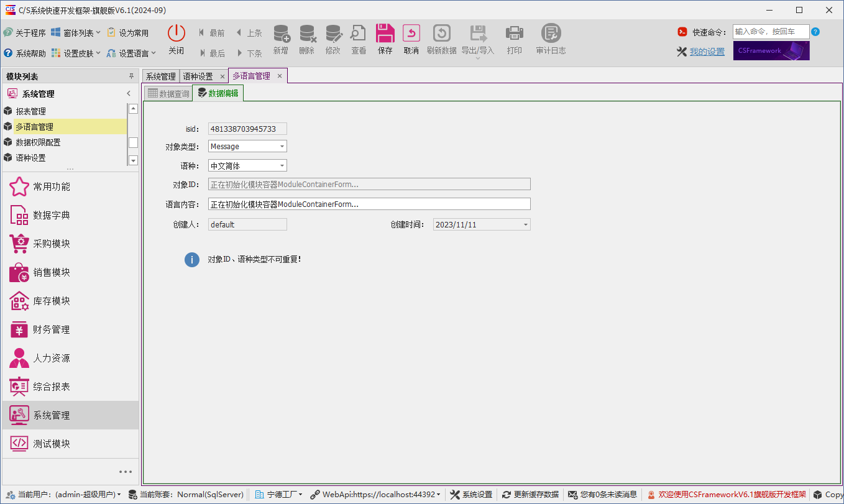Viewport: 844px width, 504px height.
Task: Click the 新增 add record icon
Action: click(281, 34)
